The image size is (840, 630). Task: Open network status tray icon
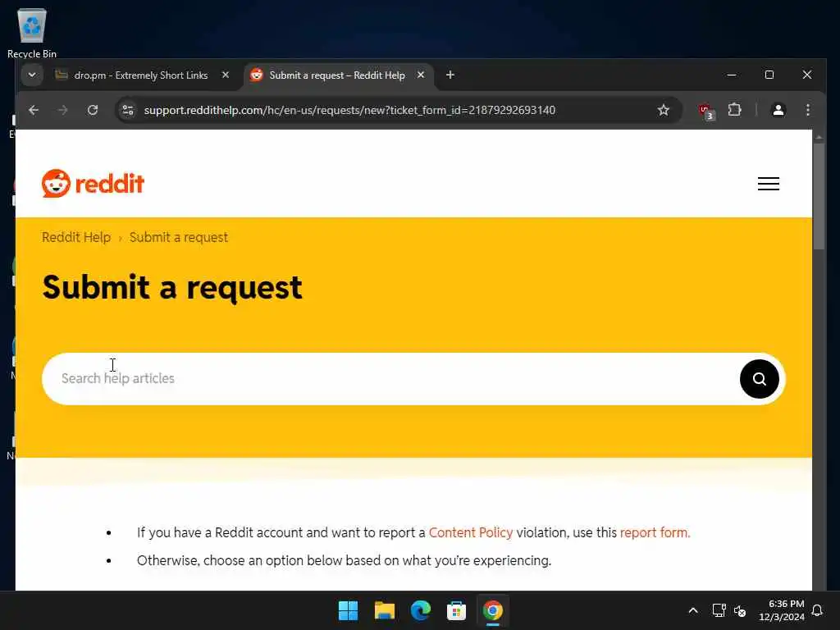coord(719,610)
